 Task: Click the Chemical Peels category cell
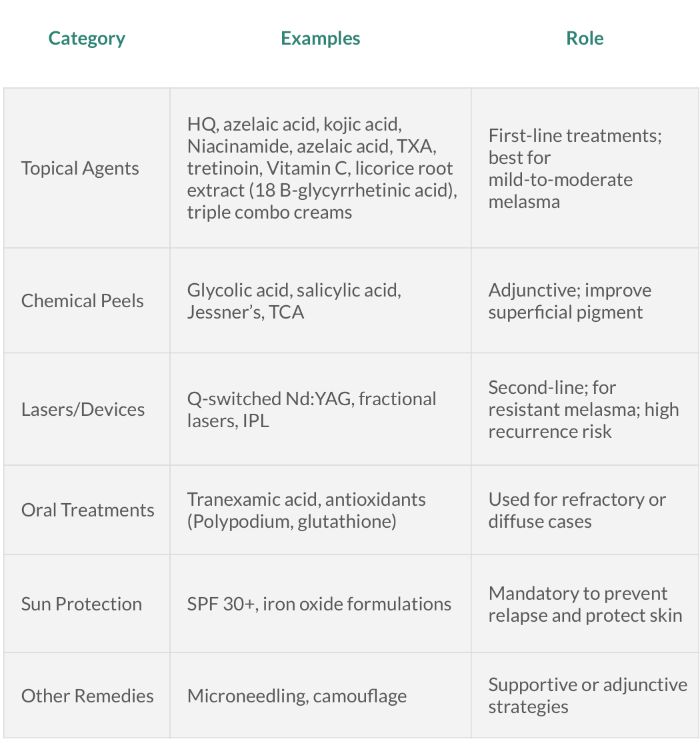pos(83,301)
